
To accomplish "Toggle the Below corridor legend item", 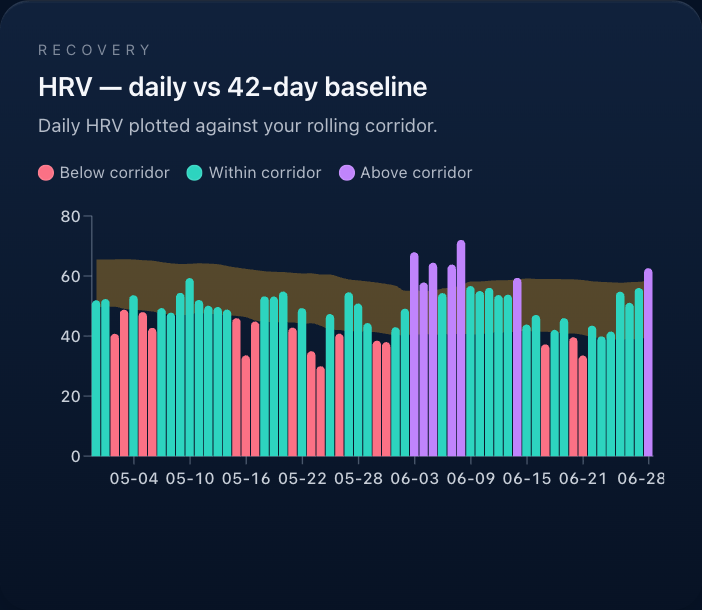I will click(104, 173).
